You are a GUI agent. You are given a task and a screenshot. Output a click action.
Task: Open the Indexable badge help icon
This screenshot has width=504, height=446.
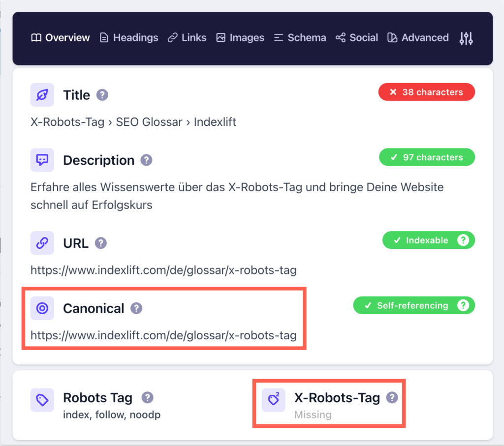pyautogui.click(x=463, y=240)
